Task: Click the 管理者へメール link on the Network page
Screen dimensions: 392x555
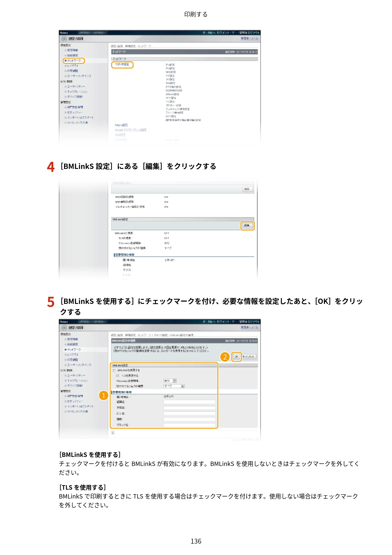Action: pos(250,39)
